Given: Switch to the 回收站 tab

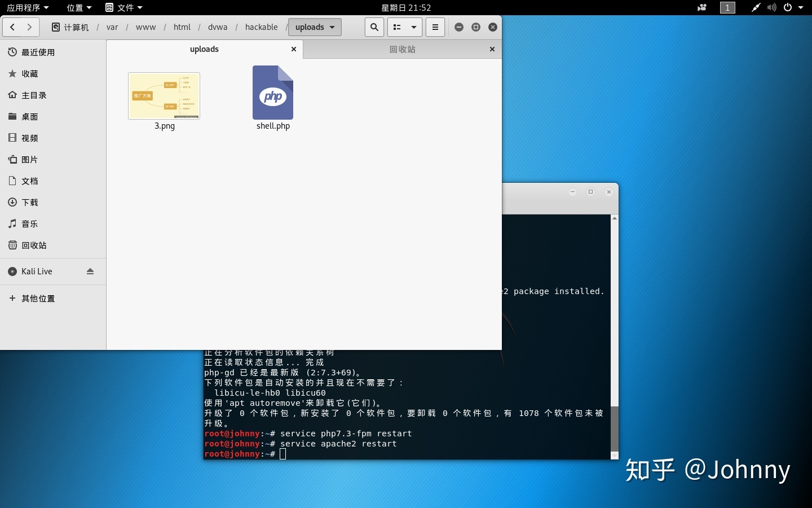Looking at the screenshot, I should click(x=403, y=49).
